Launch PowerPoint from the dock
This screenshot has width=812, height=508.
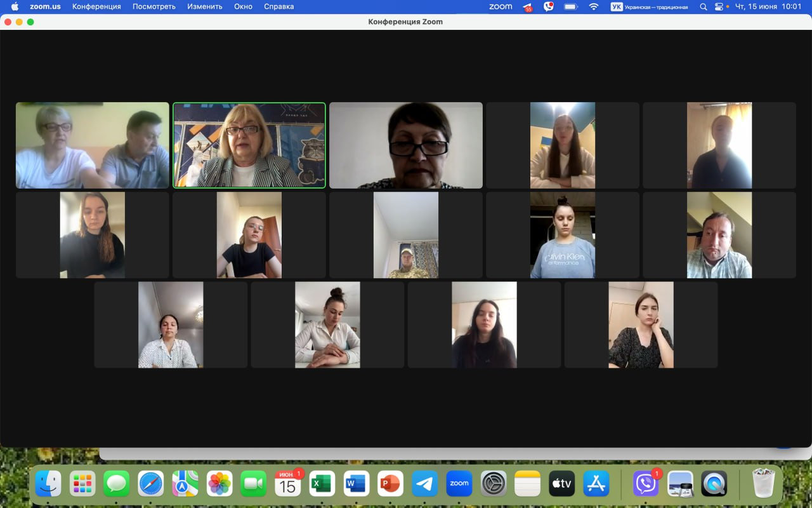(391, 484)
